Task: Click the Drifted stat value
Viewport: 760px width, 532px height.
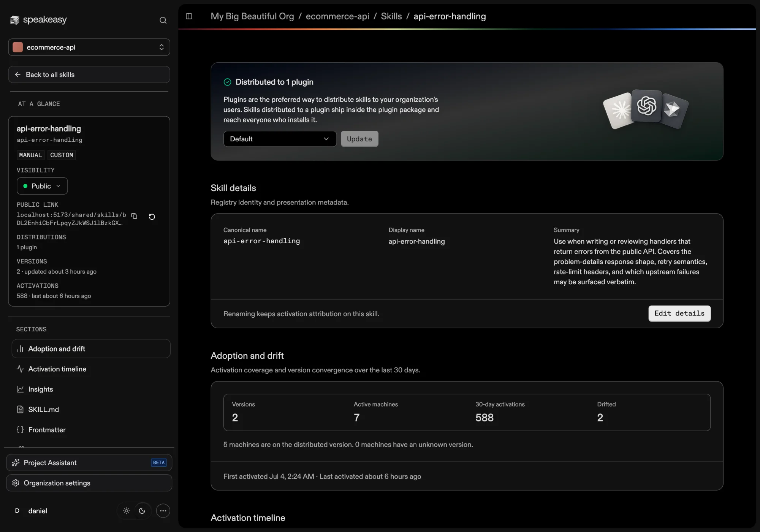Action: pyautogui.click(x=600, y=418)
